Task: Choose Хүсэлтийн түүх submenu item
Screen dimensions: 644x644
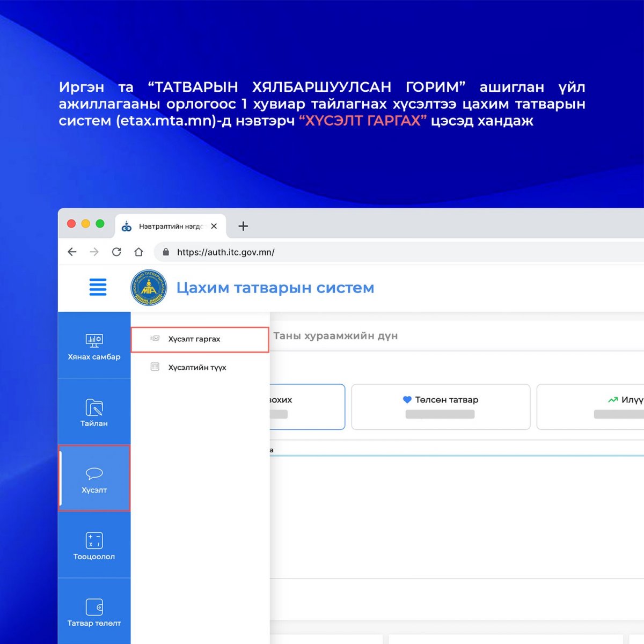Action: (x=197, y=368)
